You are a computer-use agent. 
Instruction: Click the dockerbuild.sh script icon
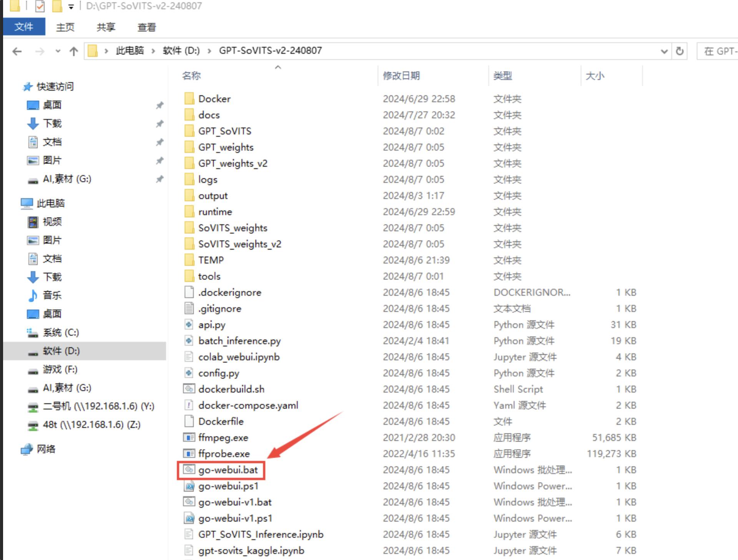click(x=189, y=389)
